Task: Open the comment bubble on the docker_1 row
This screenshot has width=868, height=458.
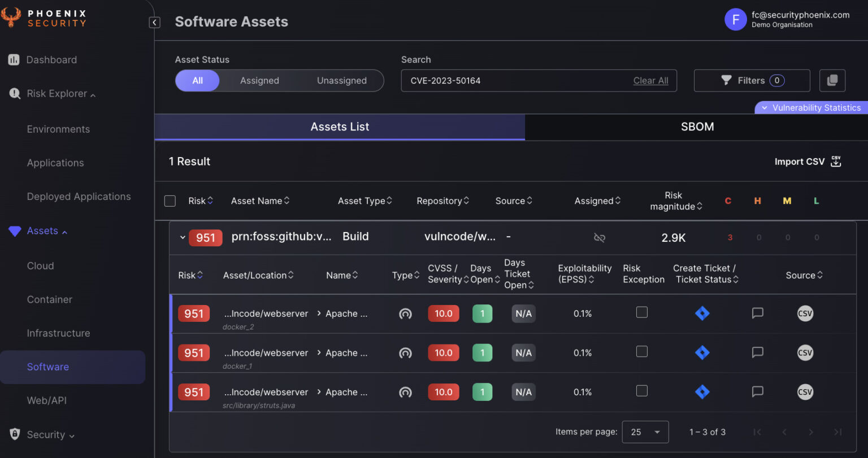Action: [757, 352]
